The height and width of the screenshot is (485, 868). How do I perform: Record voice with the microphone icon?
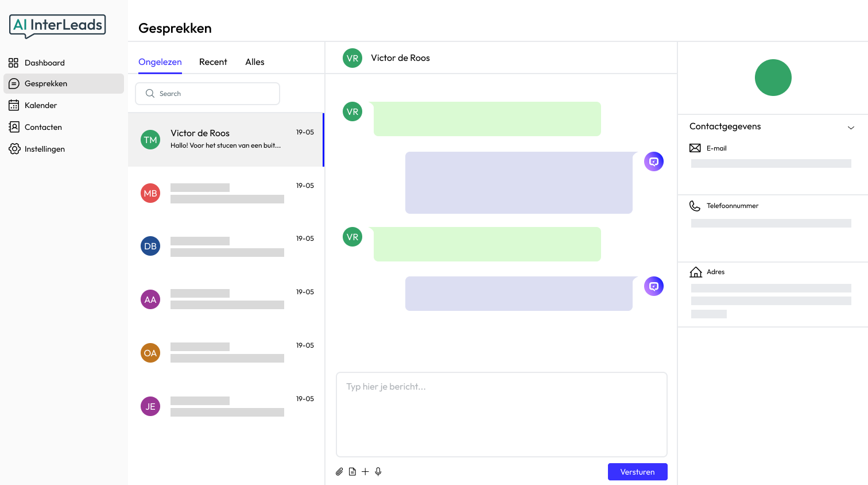378,472
